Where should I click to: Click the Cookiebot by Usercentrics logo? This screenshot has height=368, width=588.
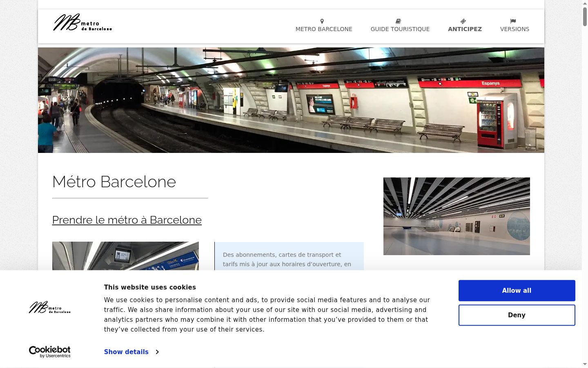click(49, 352)
